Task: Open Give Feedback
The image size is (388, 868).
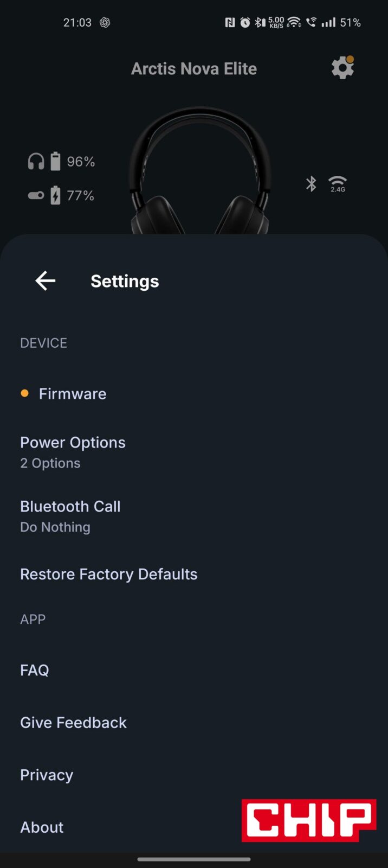Action: (x=74, y=723)
